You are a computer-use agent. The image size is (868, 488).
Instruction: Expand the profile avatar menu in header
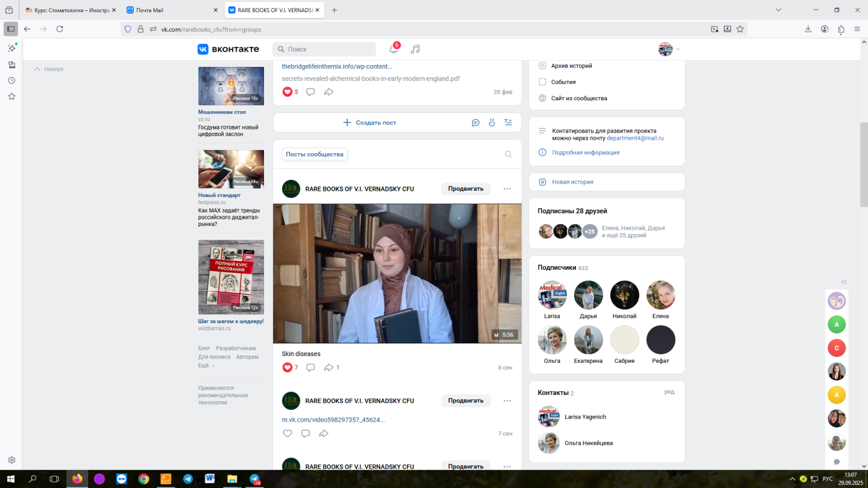pos(668,49)
